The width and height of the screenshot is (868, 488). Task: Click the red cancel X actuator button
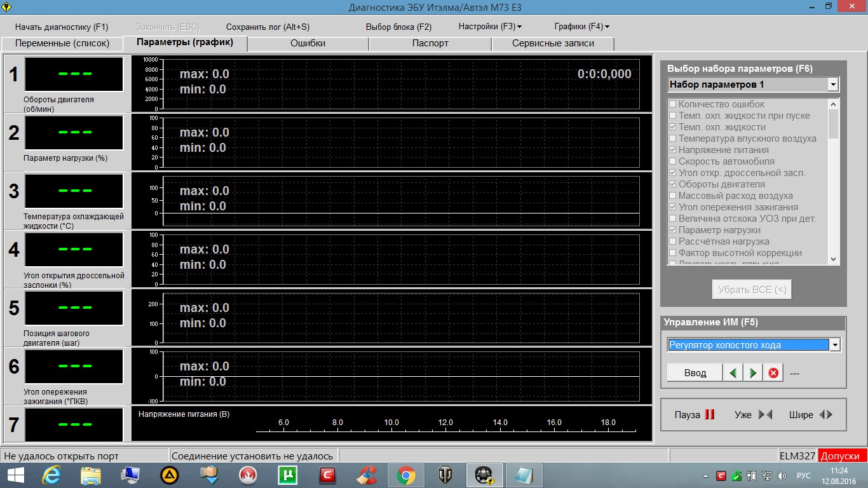773,373
